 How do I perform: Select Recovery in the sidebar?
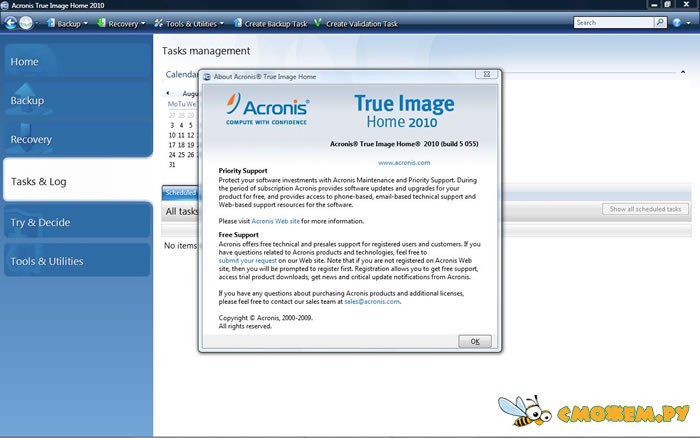tap(77, 139)
